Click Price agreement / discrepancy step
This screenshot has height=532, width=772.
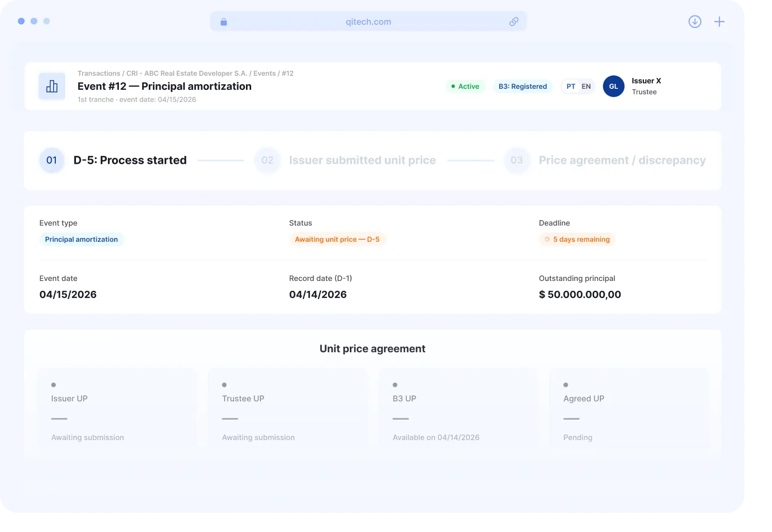(x=622, y=160)
